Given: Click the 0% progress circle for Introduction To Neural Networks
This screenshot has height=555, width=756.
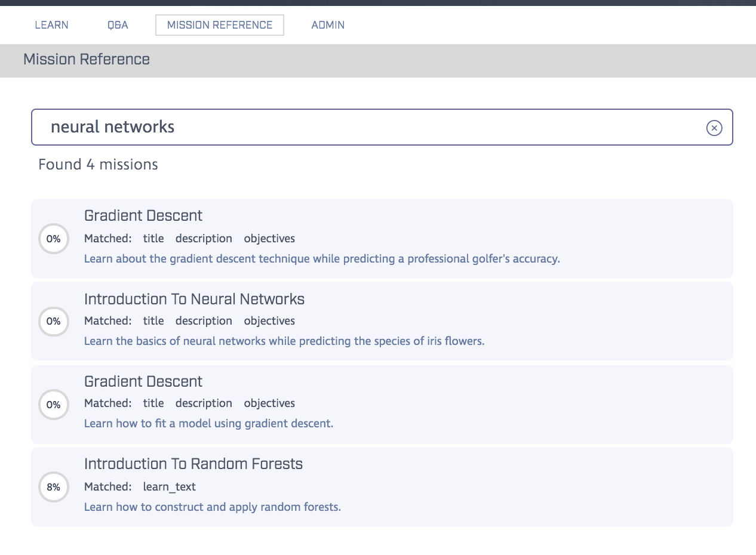Looking at the screenshot, I should (54, 322).
